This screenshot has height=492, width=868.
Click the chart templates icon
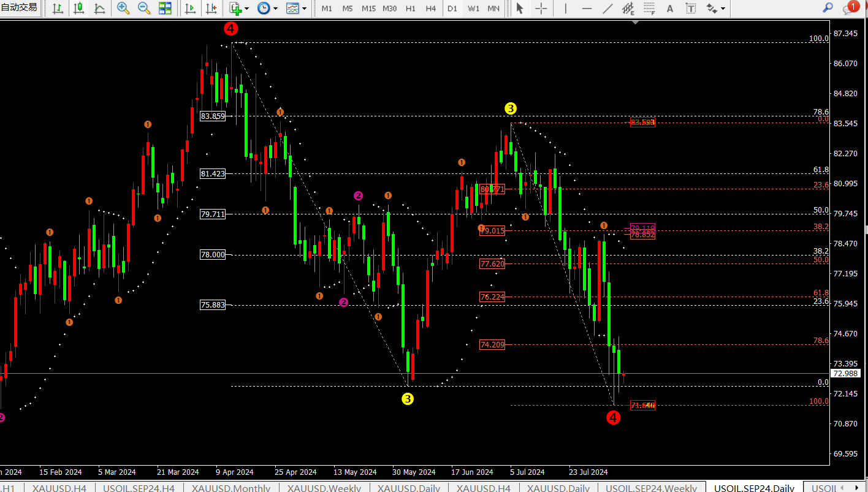[x=292, y=9]
